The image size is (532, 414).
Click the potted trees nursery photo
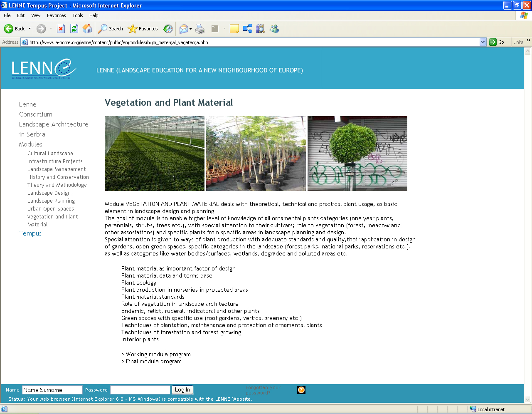point(256,154)
